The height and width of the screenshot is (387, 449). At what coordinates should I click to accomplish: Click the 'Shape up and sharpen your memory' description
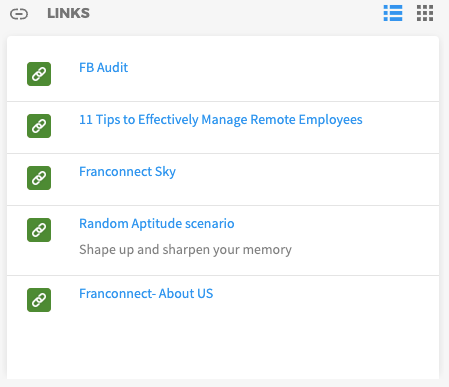point(185,250)
